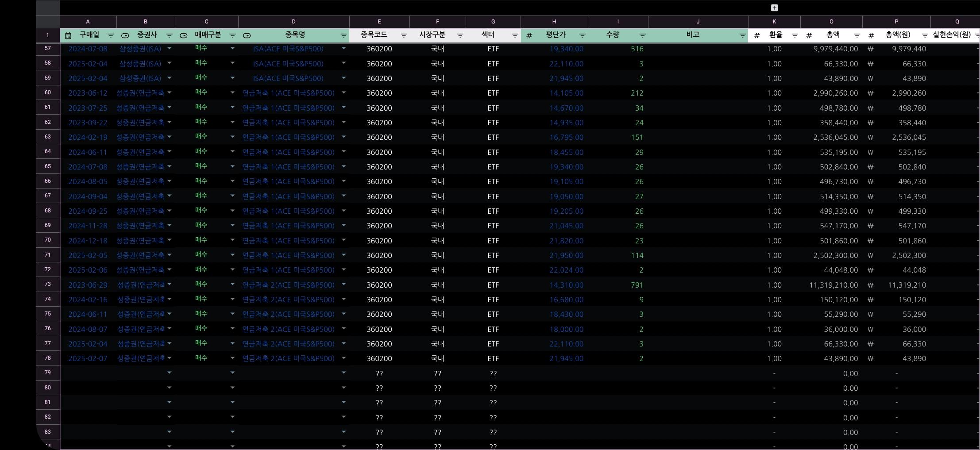The height and width of the screenshot is (450, 980).
Task: Click the calendar icon in 구매일 header
Action: (68, 35)
